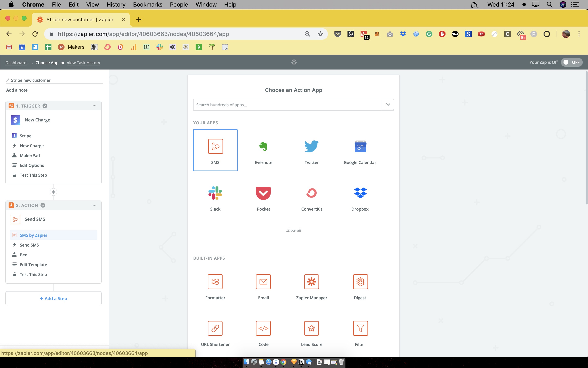This screenshot has width=588, height=368.
Task: Select the Slack app icon
Action: tap(215, 193)
